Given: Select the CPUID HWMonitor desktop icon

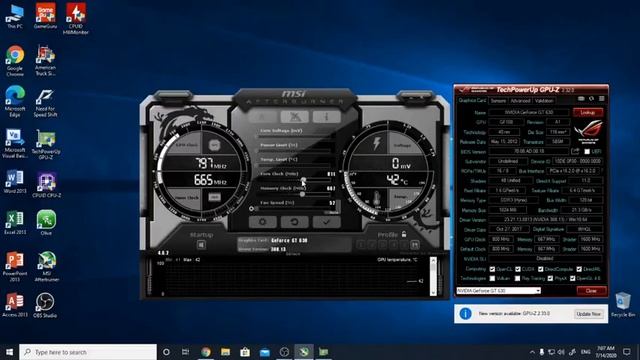Looking at the screenshot, I should 76,19.
